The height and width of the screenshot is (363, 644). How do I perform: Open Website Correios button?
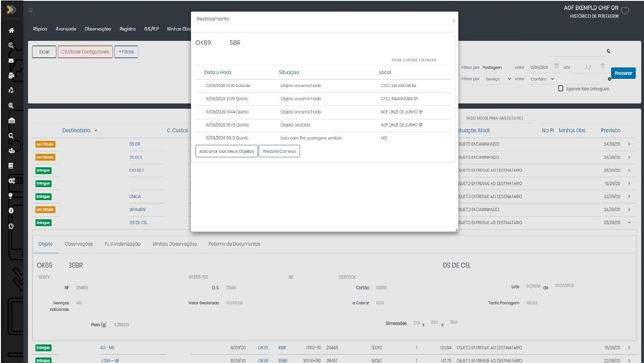(279, 151)
